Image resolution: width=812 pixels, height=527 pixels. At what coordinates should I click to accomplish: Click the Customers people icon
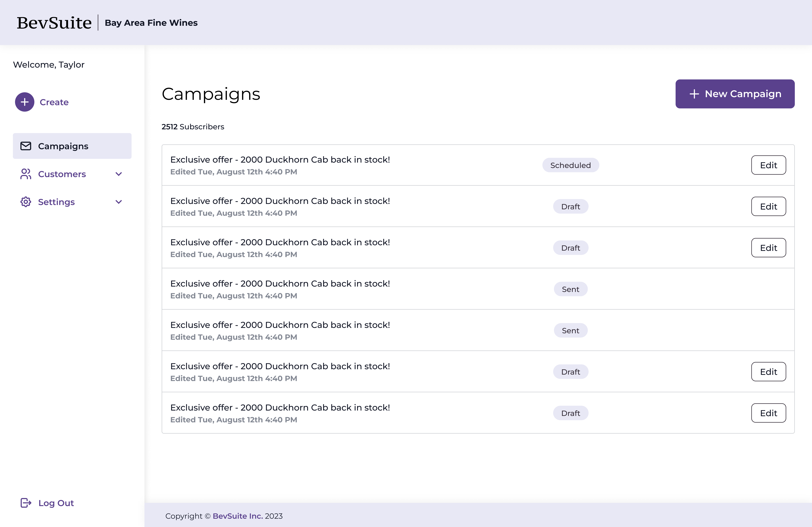coord(26,174)
